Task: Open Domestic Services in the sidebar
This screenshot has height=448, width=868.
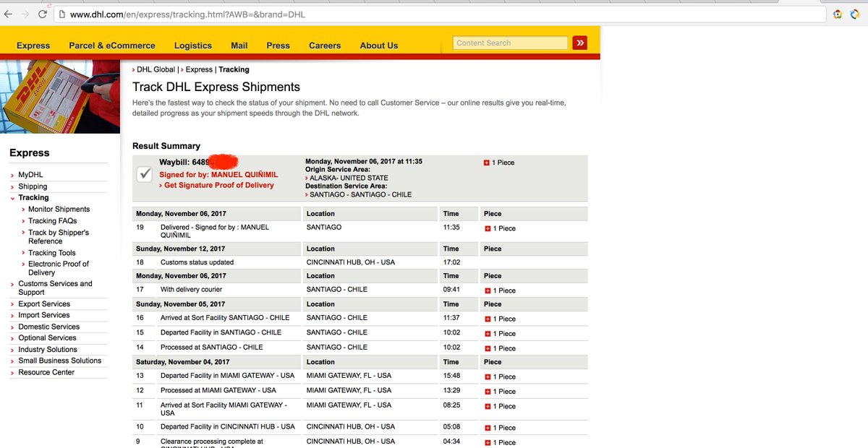Action: coord(49,327)
